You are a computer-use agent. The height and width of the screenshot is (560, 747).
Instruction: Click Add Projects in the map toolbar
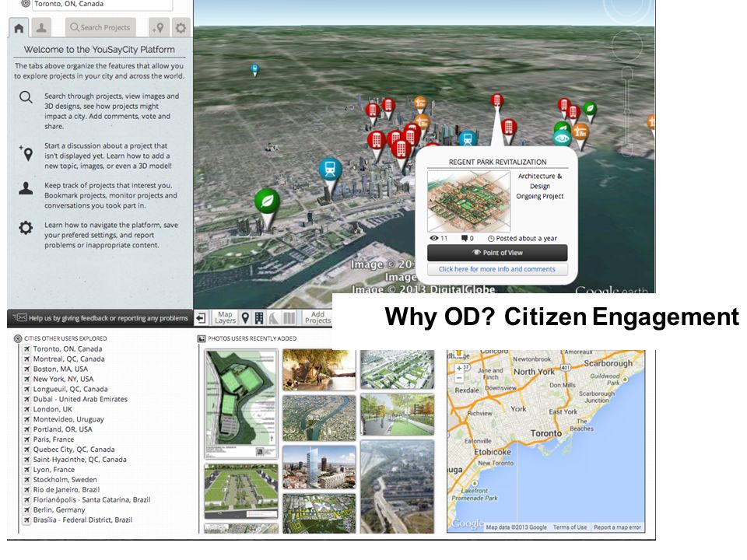pos(317,317)
